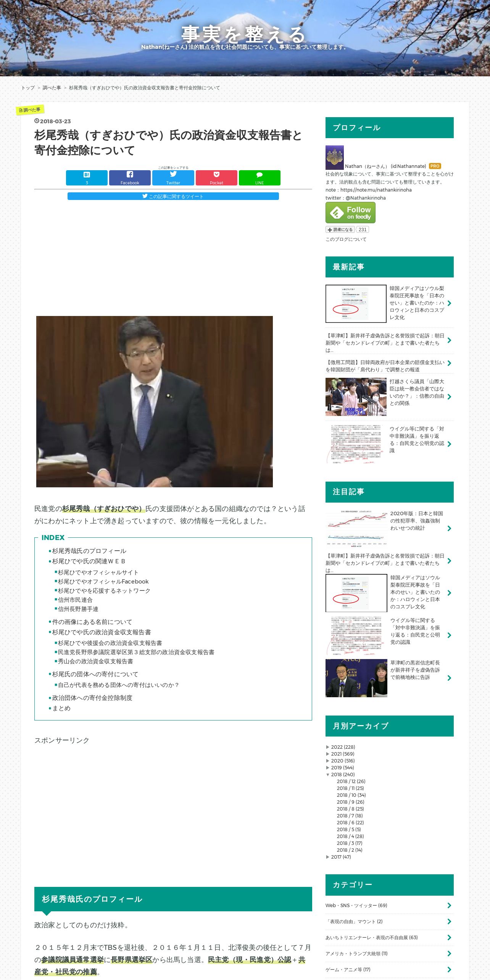Viewport: 490px width, 980px height.
Task: Click arrow next to latest ウイグル等 article
Action: 449,444
